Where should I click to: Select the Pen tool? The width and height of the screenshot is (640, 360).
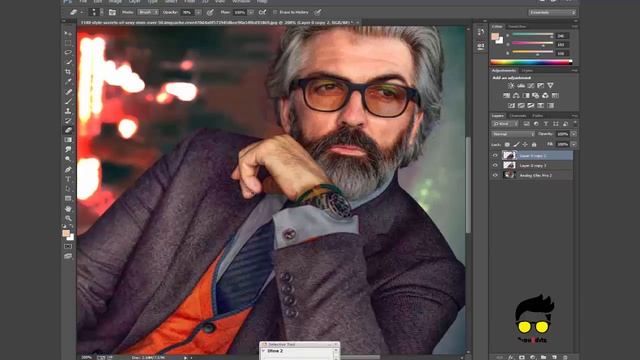click(68, 169)
